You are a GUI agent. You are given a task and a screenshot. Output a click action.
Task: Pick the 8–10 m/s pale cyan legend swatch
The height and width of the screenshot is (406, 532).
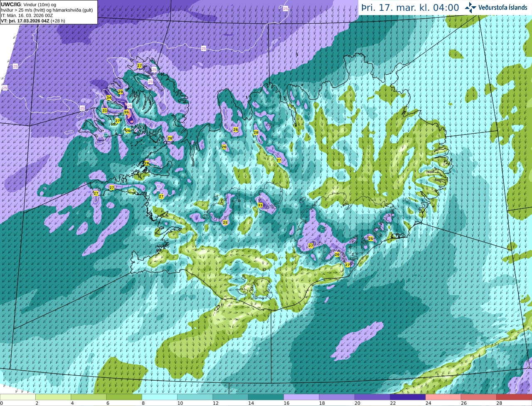(x=160, y=397)
